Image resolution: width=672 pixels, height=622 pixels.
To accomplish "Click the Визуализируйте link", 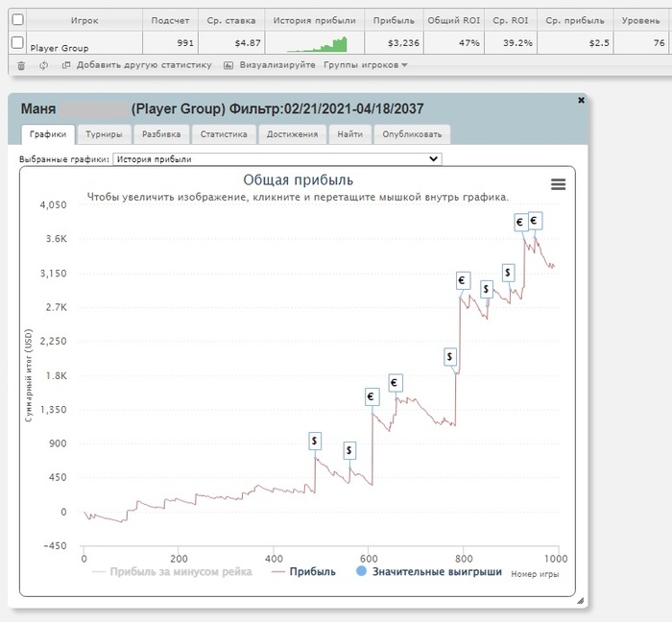I will coord(277,65).
